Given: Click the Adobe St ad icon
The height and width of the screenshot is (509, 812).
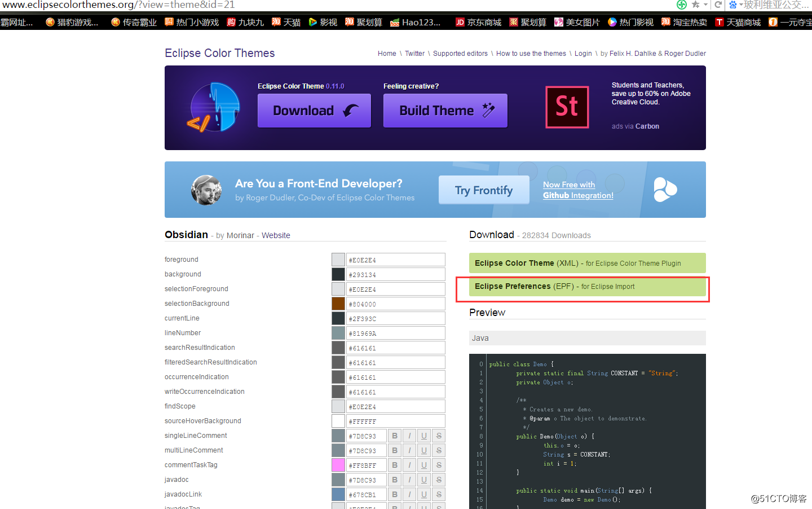Looking at the screenshot, I should tap(567, 107).
